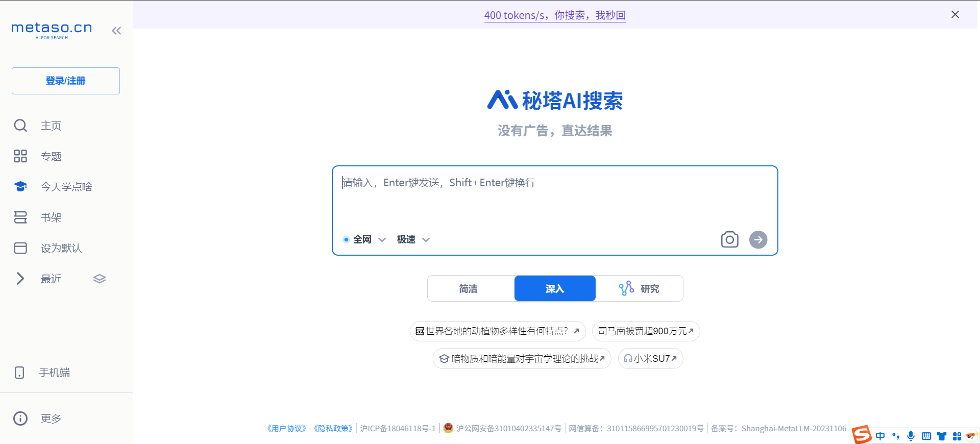
Task: Collapse the sidebar with the double-chevron icon
Action: (x=116, y=31)
